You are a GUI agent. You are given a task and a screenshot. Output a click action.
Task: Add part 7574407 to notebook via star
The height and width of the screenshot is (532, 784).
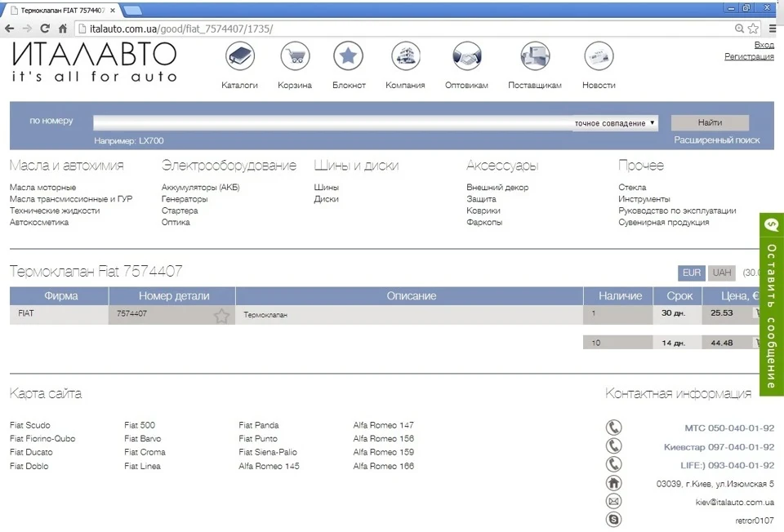pyautogui.click(x=221, y=316)
